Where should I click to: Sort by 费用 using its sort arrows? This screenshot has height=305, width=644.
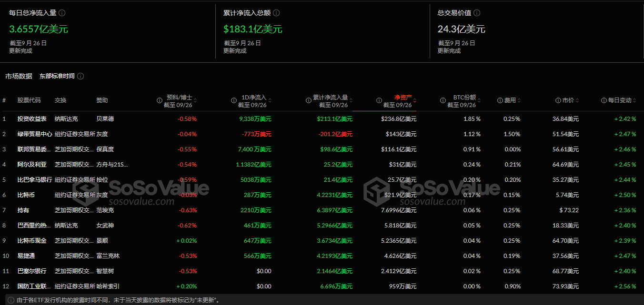pos(519,100)
